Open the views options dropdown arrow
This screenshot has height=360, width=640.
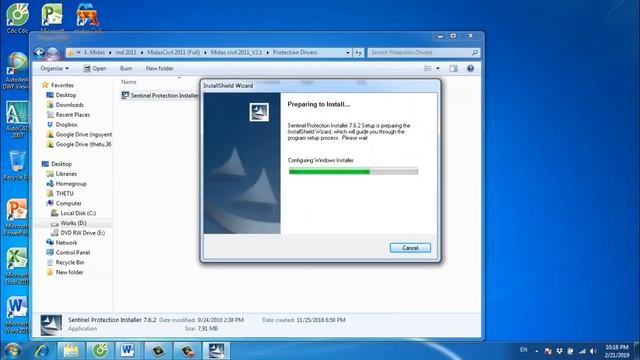coord(438,69)
